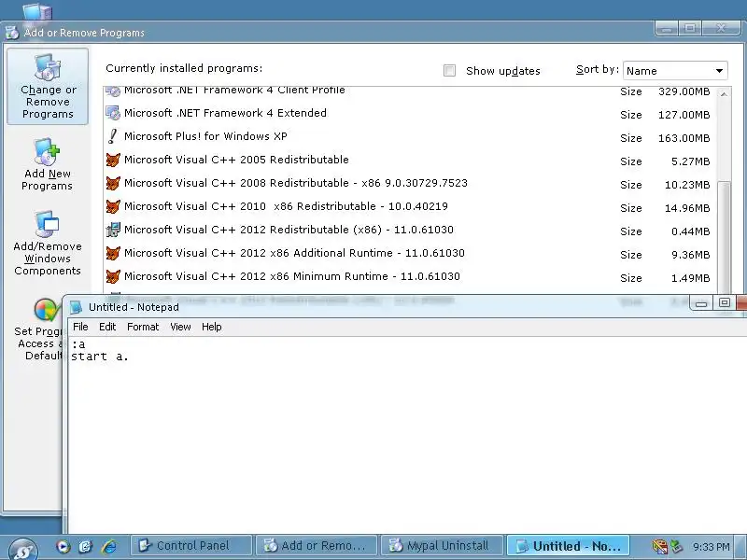Open Notepad Help menu
This screenshot has height=560, width=747.
point(212,327)
